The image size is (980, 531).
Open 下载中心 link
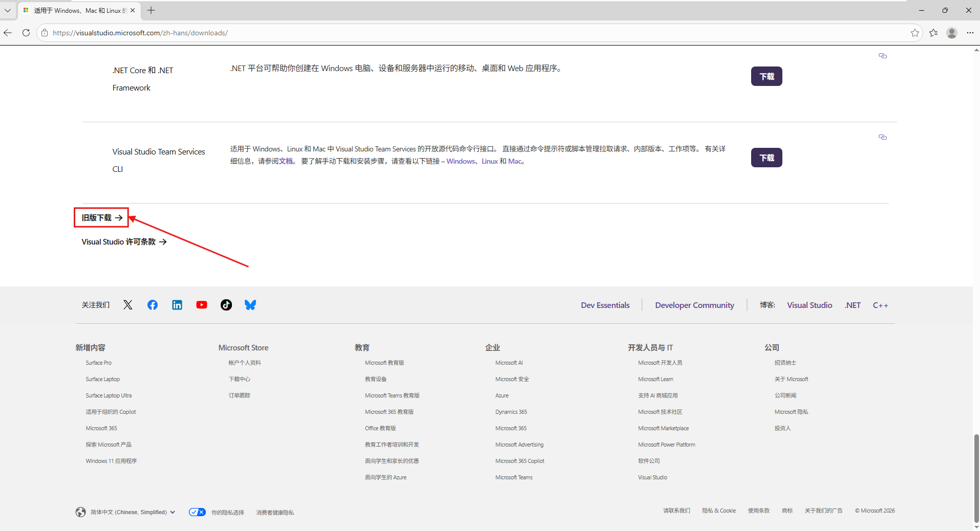[239, 379]
